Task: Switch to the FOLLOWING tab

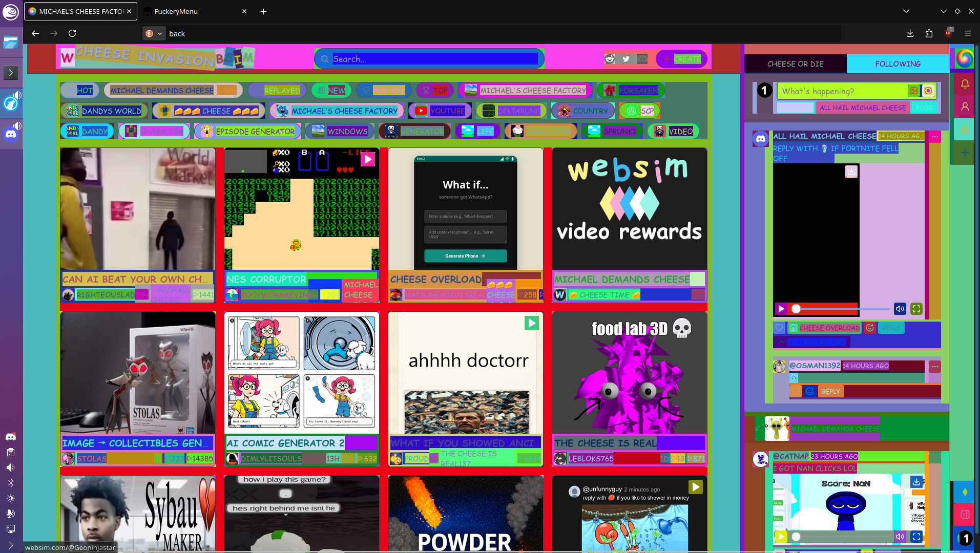Action: pyautogui.click(x=898, y=64)
